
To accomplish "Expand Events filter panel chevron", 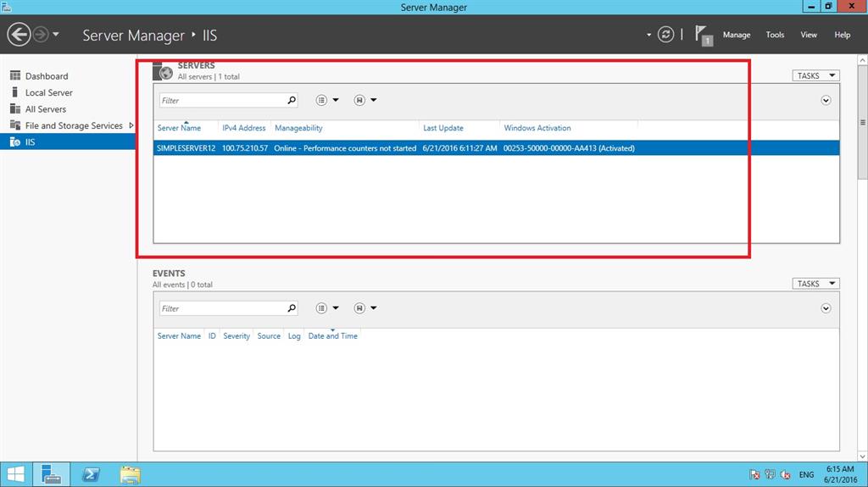I will point(826,308).
